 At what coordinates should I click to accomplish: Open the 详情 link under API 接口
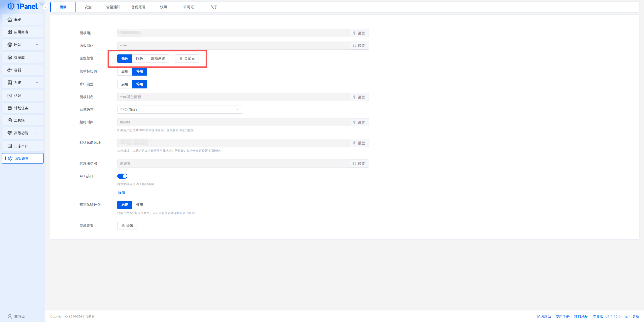[122, 193]
